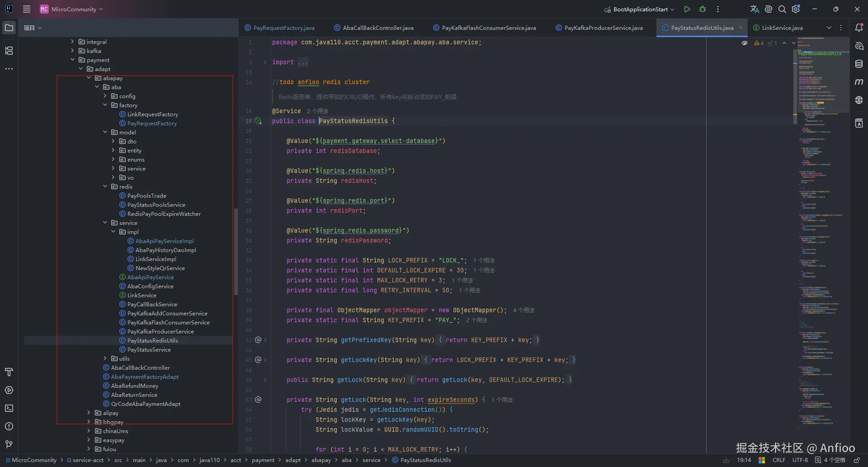868x467 pixels.
Task: Expand the kafka folder in project tree
Action: click(x=72, y=51)
